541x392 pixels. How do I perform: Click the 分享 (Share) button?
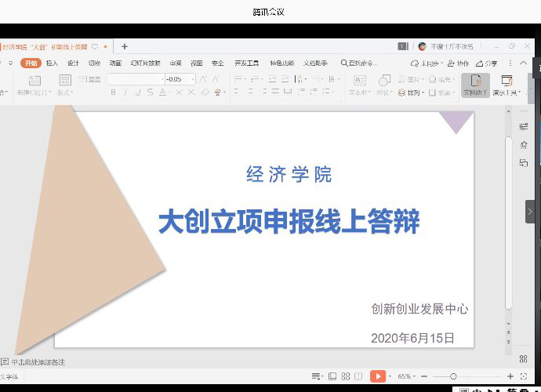487,63
